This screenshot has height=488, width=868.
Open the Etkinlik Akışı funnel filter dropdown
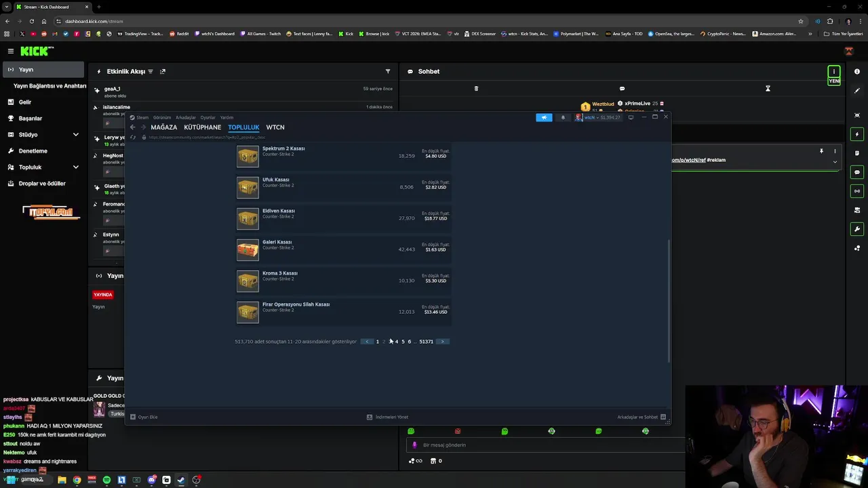(388, 71)
